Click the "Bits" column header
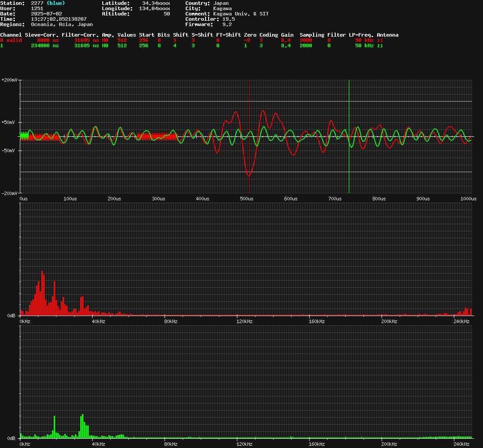Viewport: 483px width, 448px height. point(164,35)
